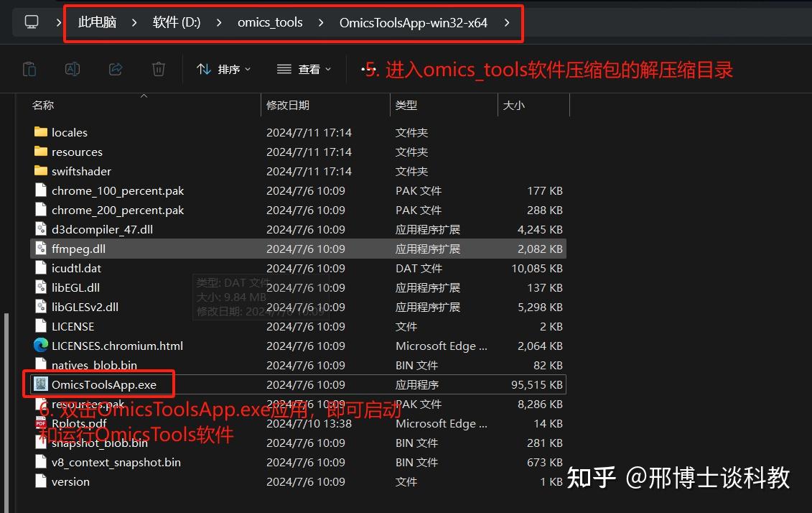Open LICENSES.chromium.html with its Edge icon

point(41,346)
